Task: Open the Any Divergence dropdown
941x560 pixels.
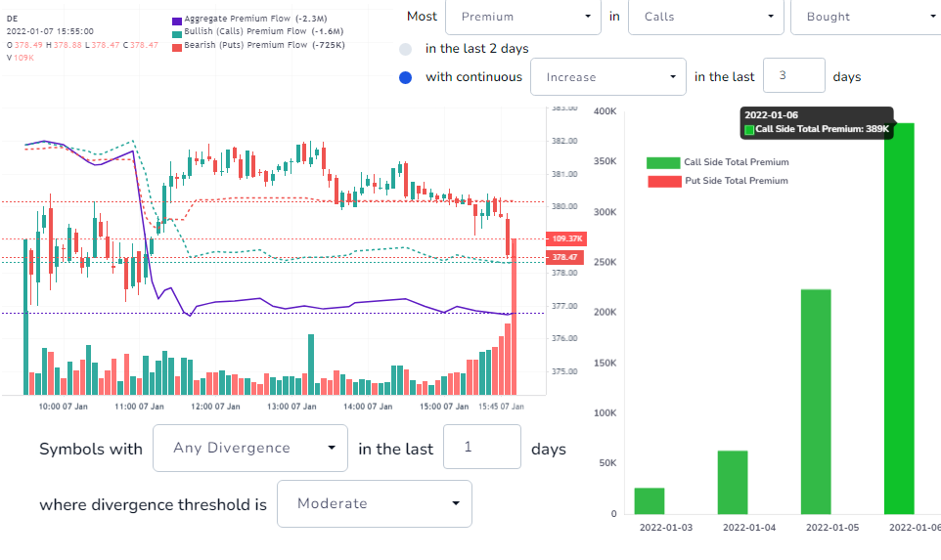Action: pyautogui.click(x=250, y=448)
